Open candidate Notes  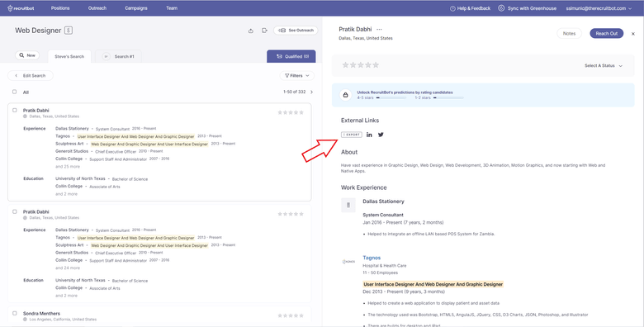point(569,33)
